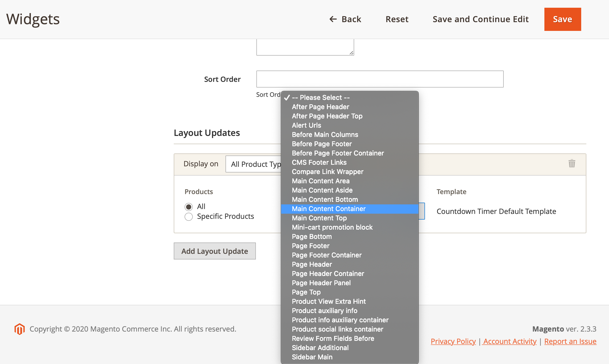Image resolution: width=609 pixels, height=364 pixels.
Task: Select highlighted Main Content Container option
Action: click(350, 209)
